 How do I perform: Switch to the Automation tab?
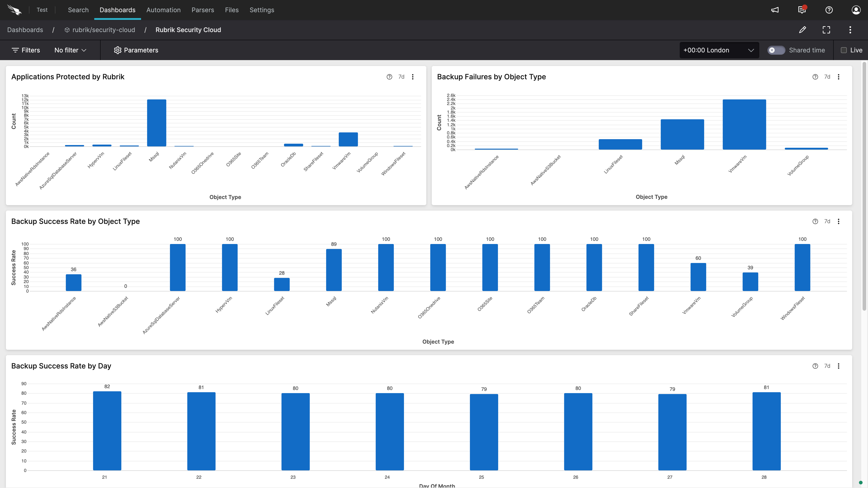coord(163,10)
